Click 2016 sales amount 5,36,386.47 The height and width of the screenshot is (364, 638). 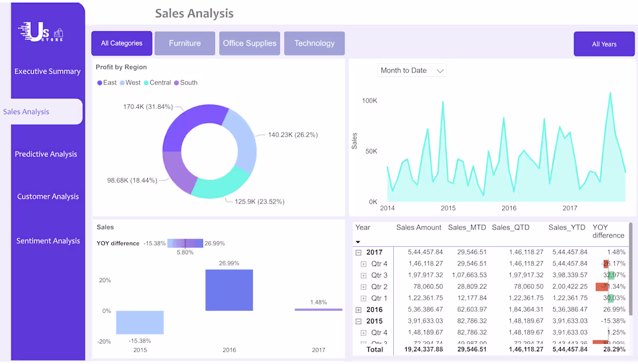[425, 310]
